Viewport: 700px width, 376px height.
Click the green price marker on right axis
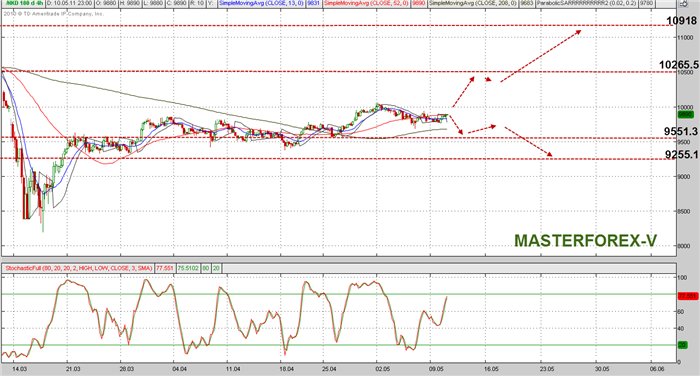tap(685, 115)
